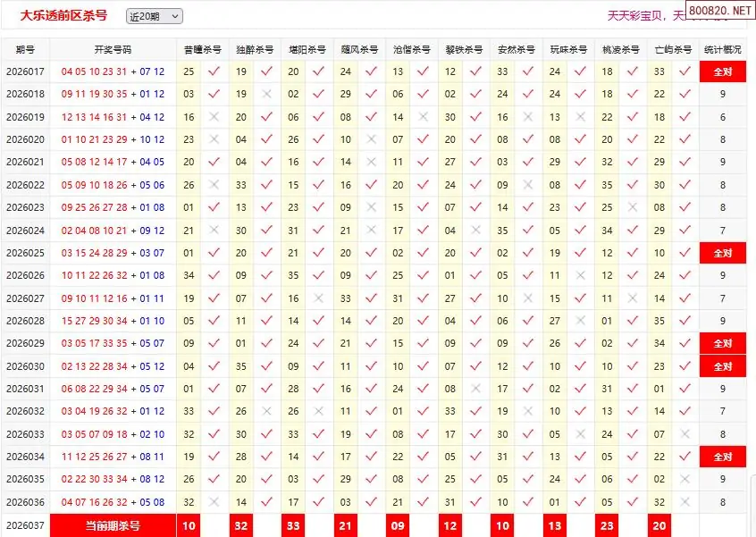Click the 全对 badge in row 2026017
Viewport: 756px width, 537px height.
tap(722, 71)
